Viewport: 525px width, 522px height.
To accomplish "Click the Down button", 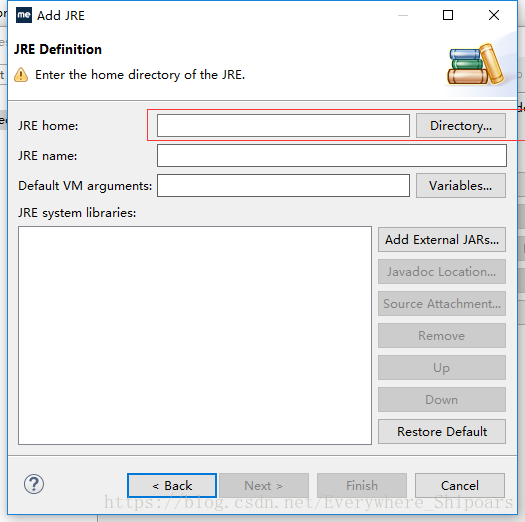I will [442, 399].
